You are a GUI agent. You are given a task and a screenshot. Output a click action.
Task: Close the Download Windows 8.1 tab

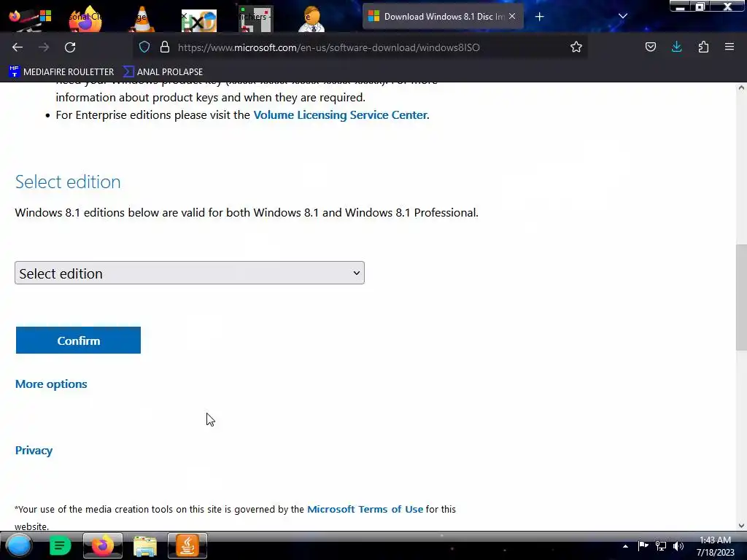512,16
